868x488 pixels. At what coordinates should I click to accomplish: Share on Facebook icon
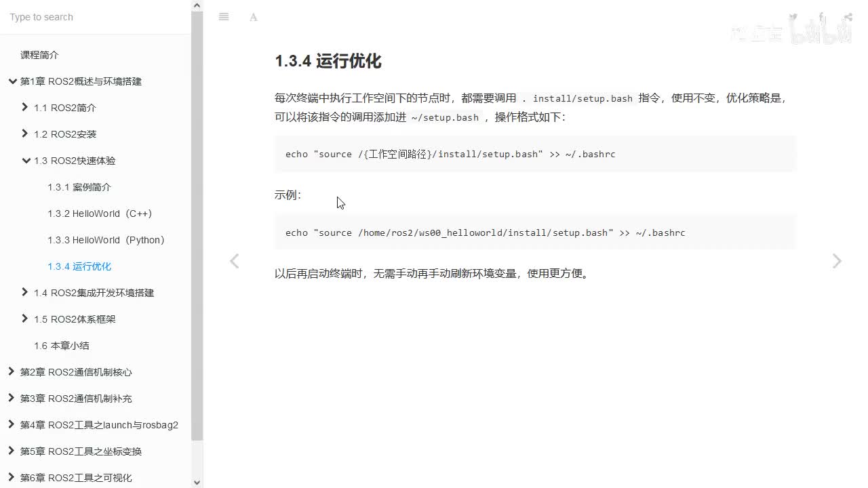[x=821, y=17]
